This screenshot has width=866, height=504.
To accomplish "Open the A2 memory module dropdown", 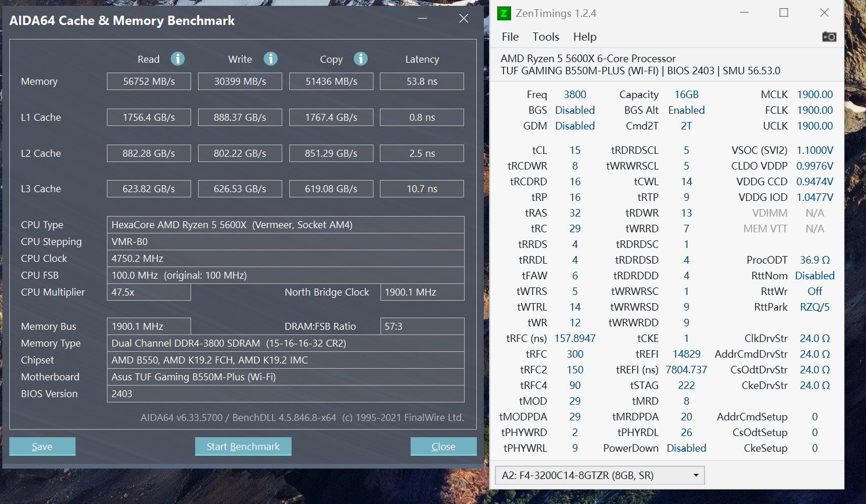I will (x=599, y=476).
